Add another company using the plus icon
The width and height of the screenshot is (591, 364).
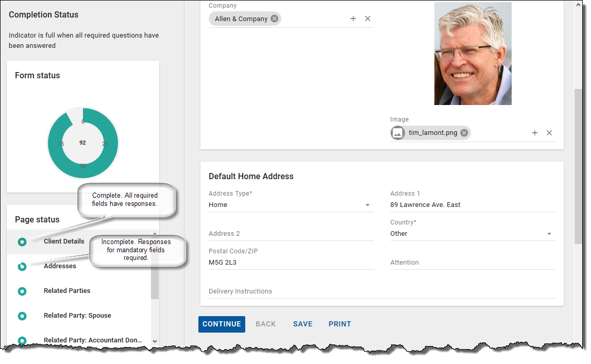click(353, 18)
